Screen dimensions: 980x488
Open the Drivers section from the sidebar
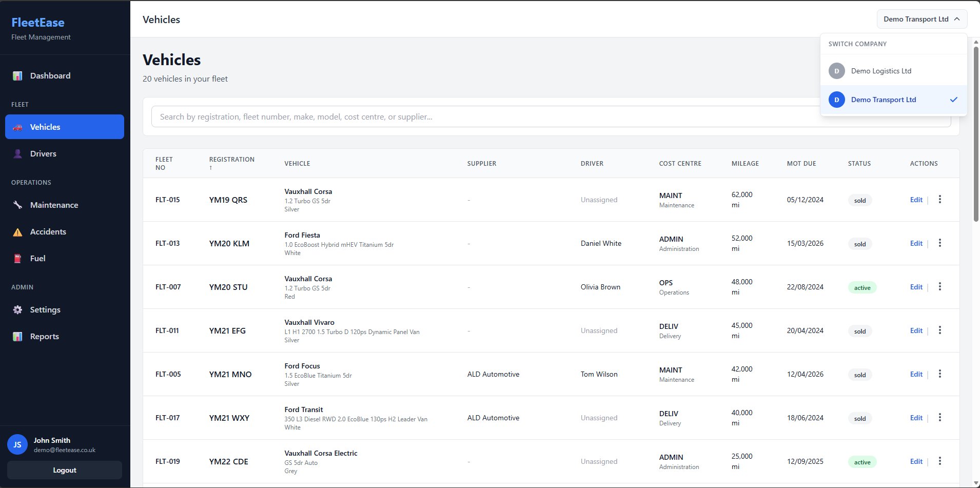tap(43, 153)
